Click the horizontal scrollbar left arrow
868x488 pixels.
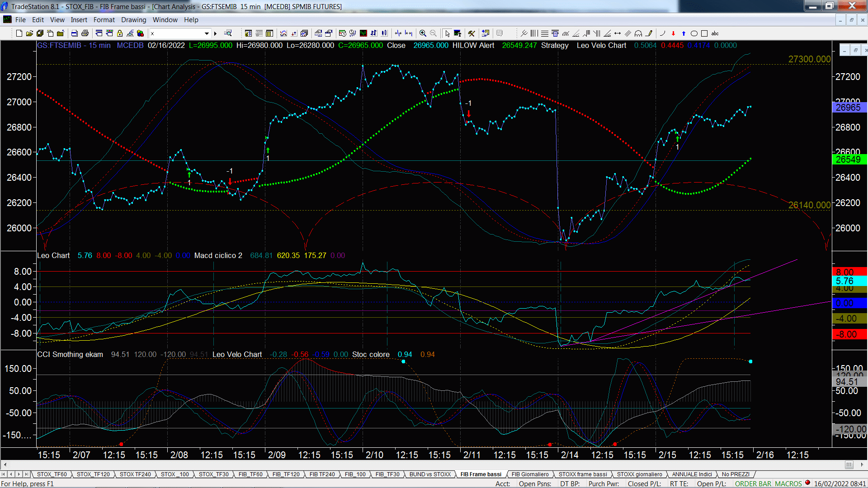[x=5, y=465]
